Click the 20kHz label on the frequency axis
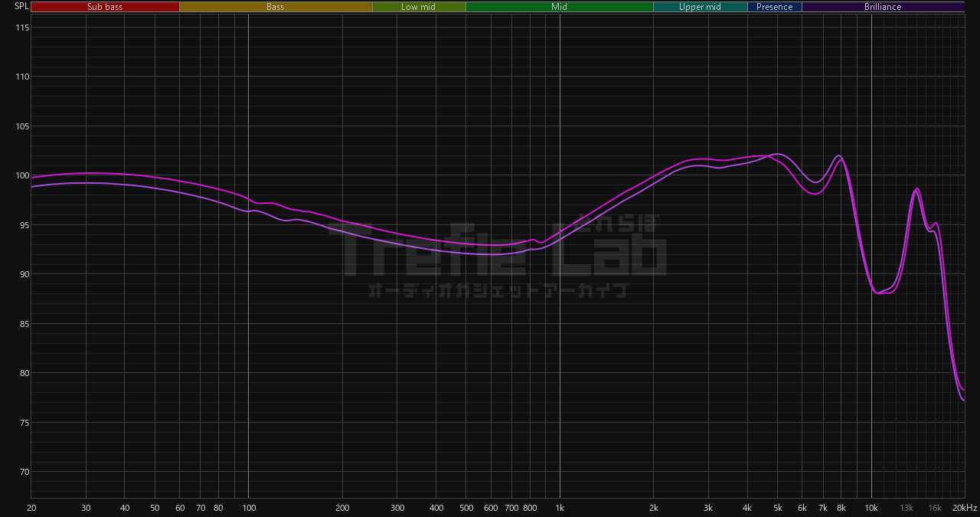The image size is (980, 517). coord(964,508)
